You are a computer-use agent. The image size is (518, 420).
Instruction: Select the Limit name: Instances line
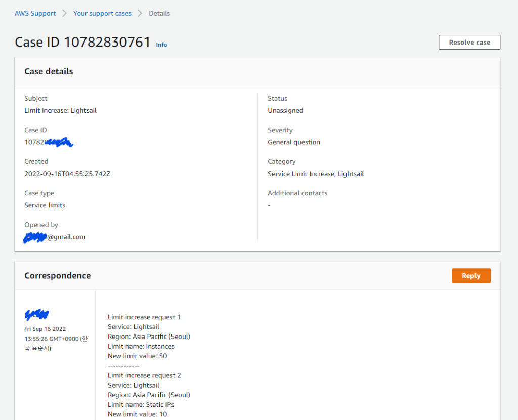click(141, 346)
